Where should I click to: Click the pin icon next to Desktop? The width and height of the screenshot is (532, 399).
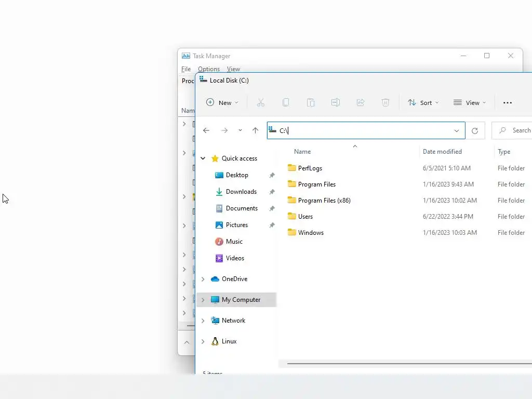272,176
